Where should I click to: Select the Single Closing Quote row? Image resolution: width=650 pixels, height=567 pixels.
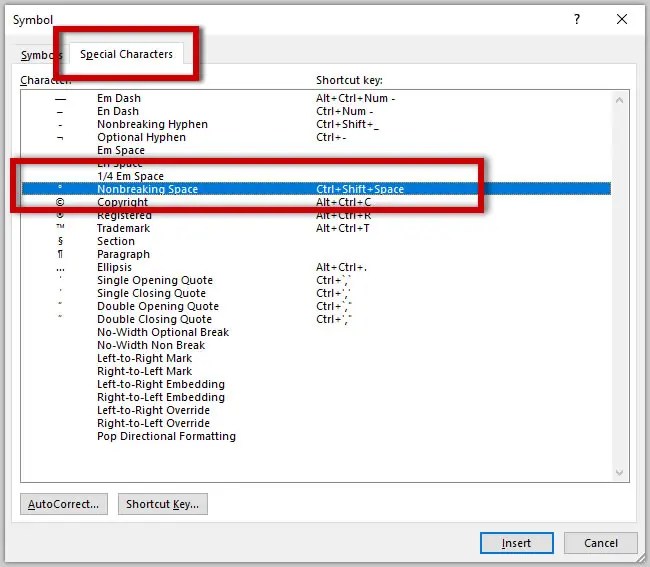click(316, 293)
